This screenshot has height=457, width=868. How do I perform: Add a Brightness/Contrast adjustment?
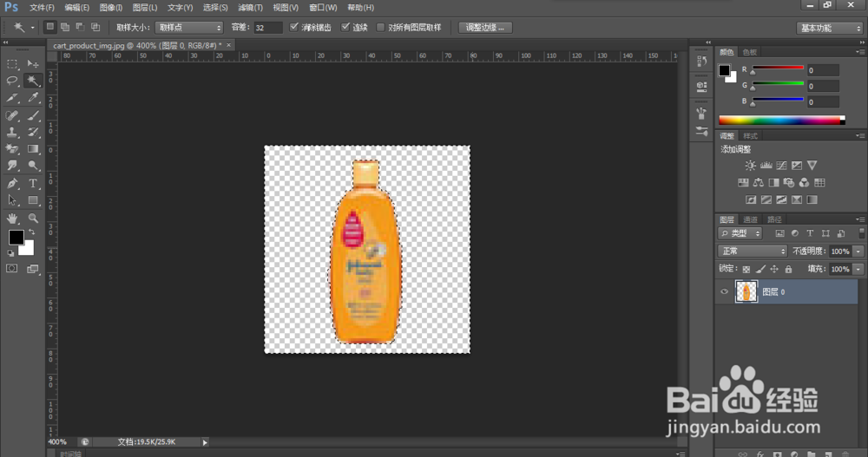point(750,166)
